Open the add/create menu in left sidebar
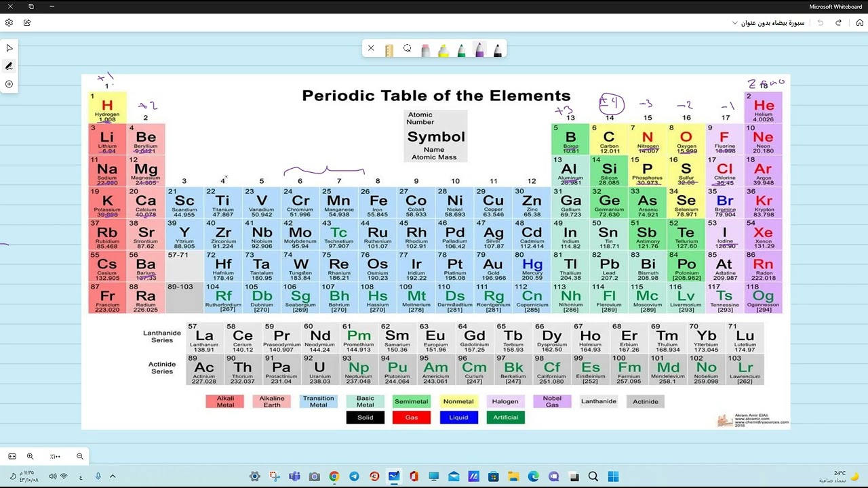 [9, 84]
